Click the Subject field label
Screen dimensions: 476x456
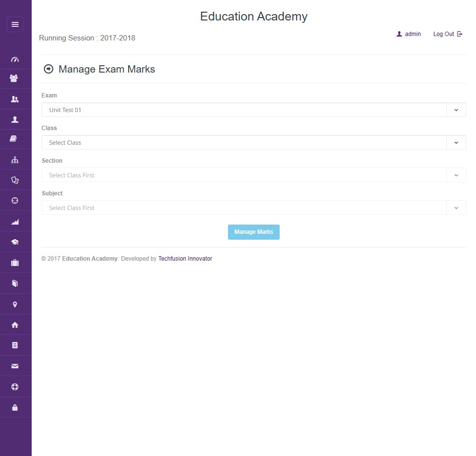(52, 193)
